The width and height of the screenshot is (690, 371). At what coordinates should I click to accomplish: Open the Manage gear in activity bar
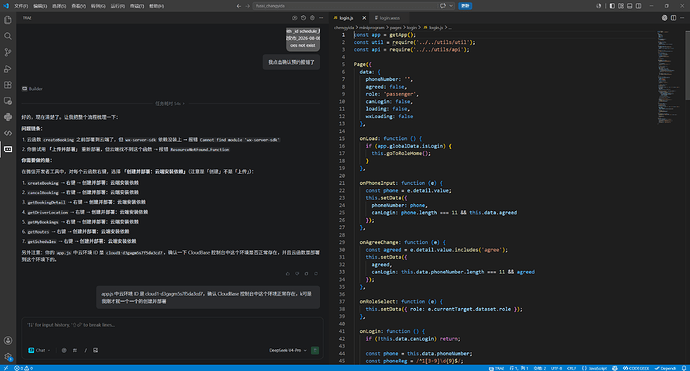8,357
